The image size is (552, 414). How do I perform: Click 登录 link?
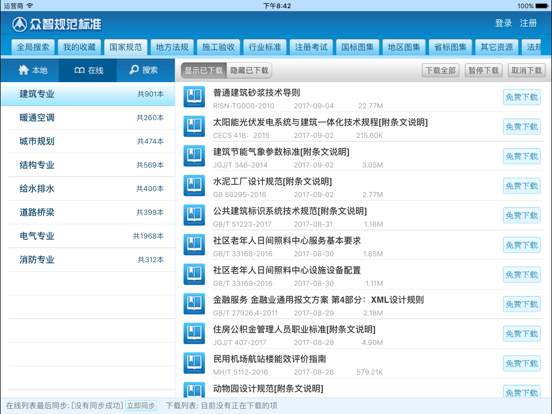click(x=503, y=23)
